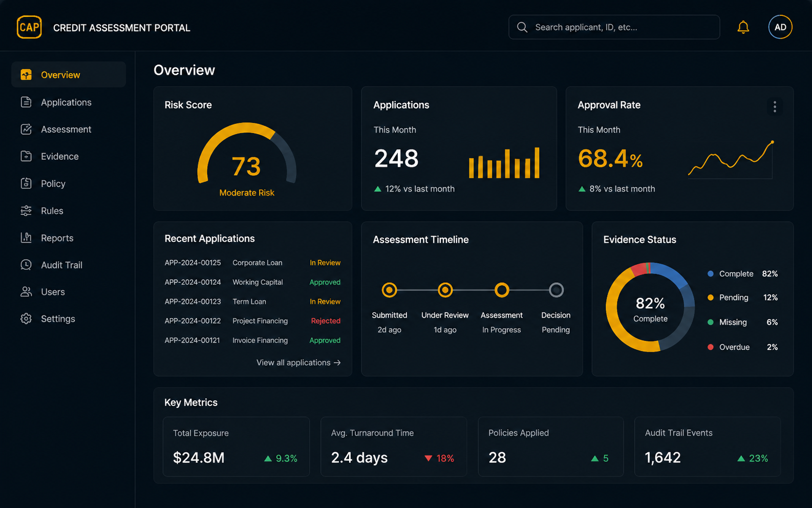The image size is (812, 508).
Task: Click the 248 applications count
Action: (x=396, y=159)
